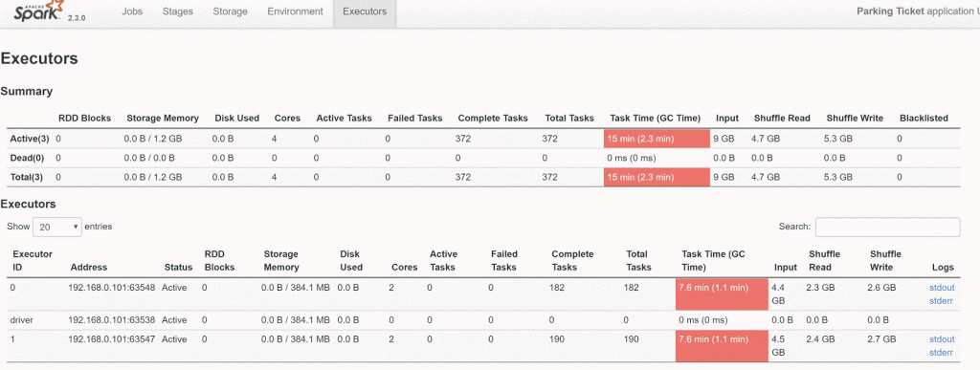This screenshot has width=980, height=370.
Task: Click the Total(3) summary row label
Action: pyautogui.click(x=26, y=177)
